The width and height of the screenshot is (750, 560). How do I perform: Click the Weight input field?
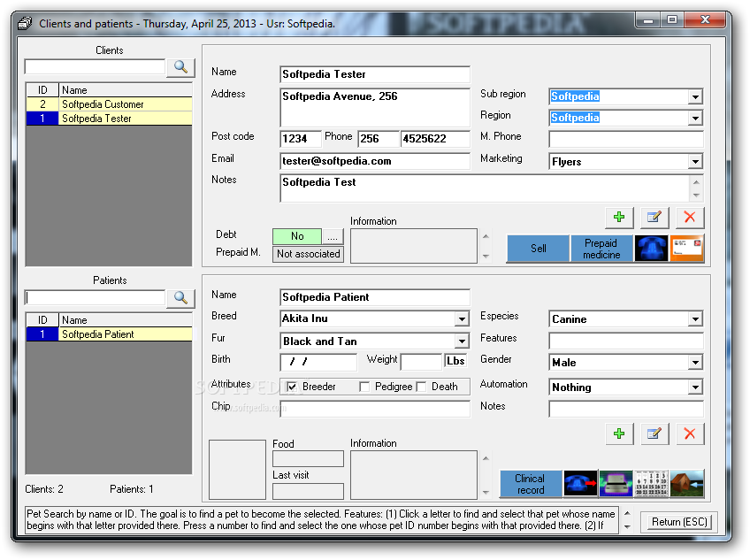click(x=421, y=362)
